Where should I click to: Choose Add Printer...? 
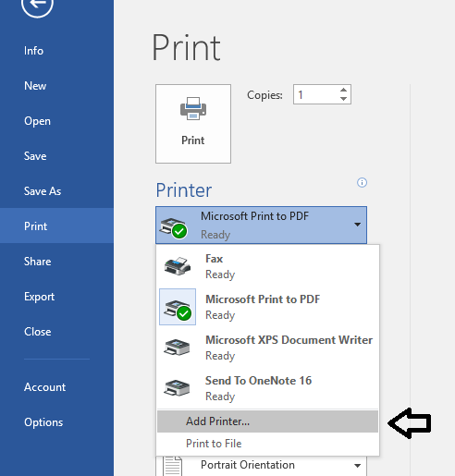pos(267,421)
